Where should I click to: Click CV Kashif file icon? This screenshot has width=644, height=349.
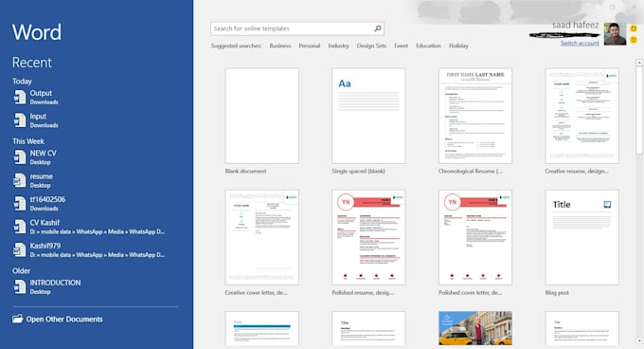coord(20,227)
